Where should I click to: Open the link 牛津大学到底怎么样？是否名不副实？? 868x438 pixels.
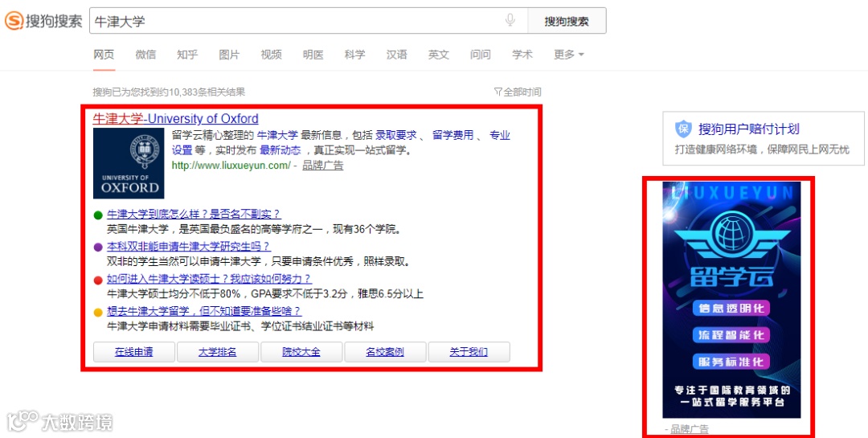[194, 215]
